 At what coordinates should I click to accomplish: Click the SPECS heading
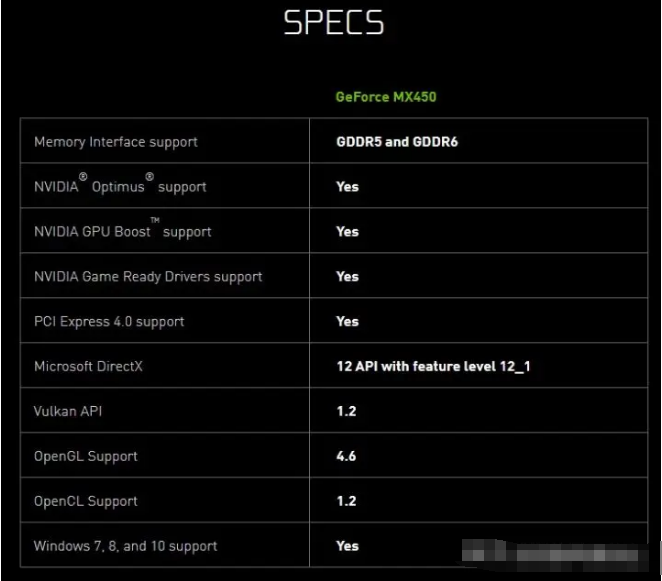[x=333, y=24]
